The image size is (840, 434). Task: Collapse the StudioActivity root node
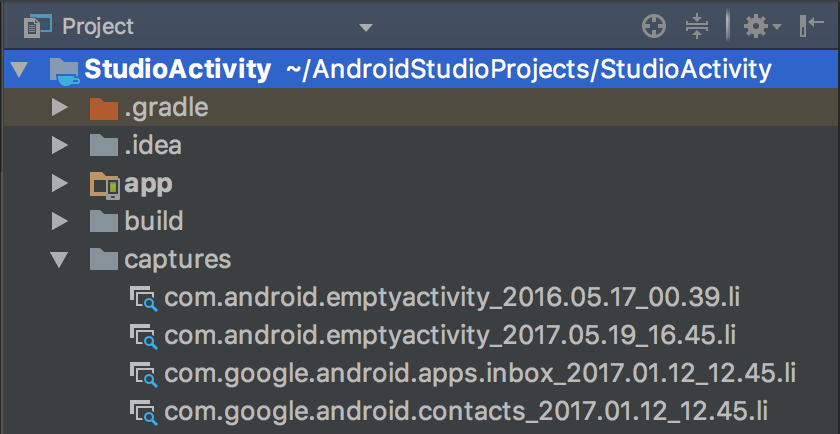pos(19,70)
